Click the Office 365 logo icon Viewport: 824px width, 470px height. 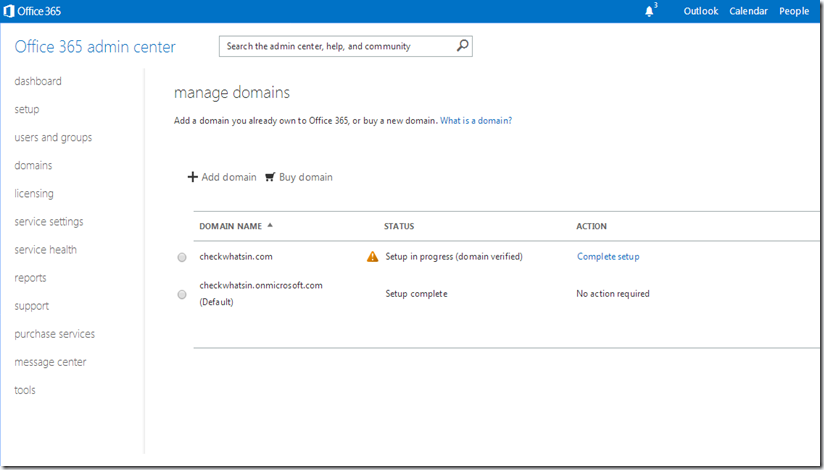[8, 11]
